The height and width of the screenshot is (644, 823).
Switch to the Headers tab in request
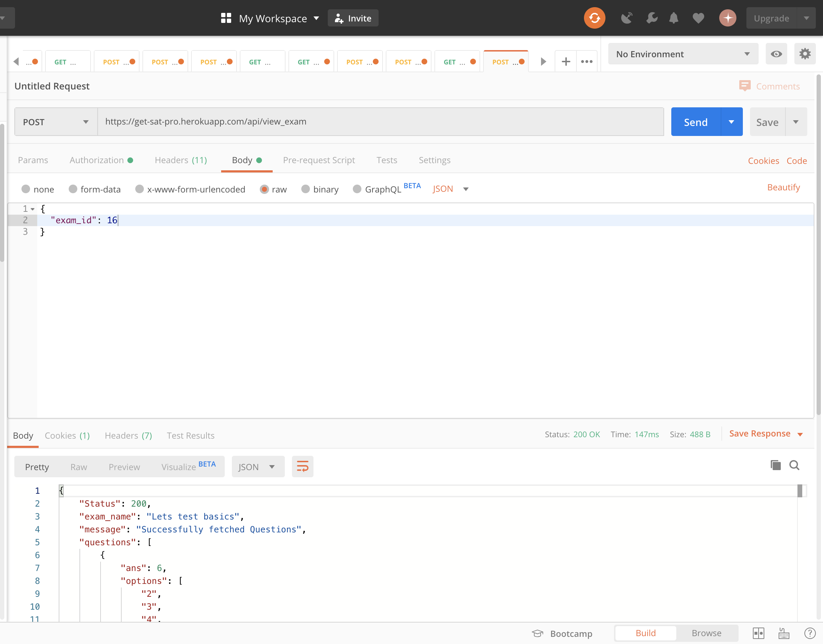click(x=182, y=160)
